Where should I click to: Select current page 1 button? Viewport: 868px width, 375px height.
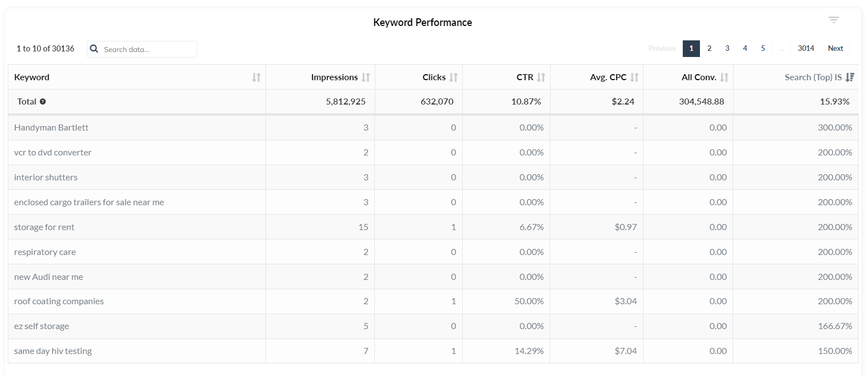(x=691, y=49)
